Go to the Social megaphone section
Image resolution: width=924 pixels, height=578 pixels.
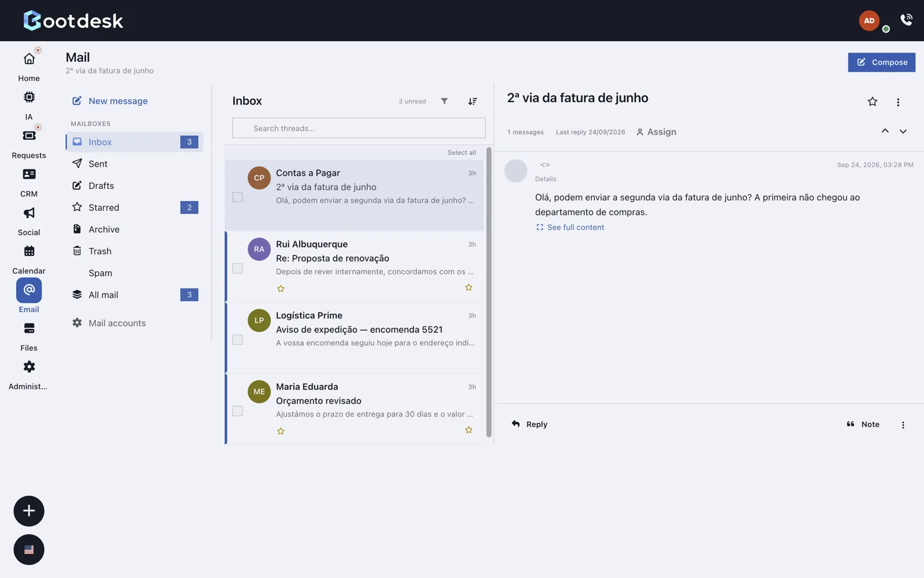29,221
